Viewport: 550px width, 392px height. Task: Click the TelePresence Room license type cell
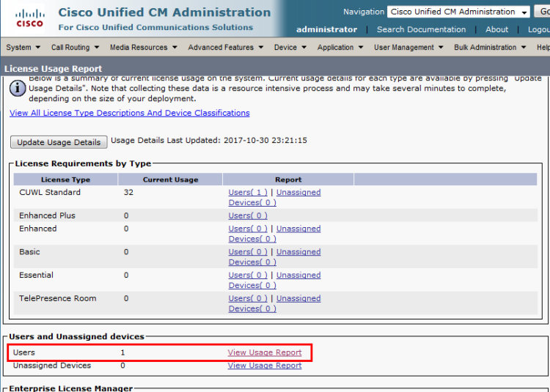click(57, 298)
